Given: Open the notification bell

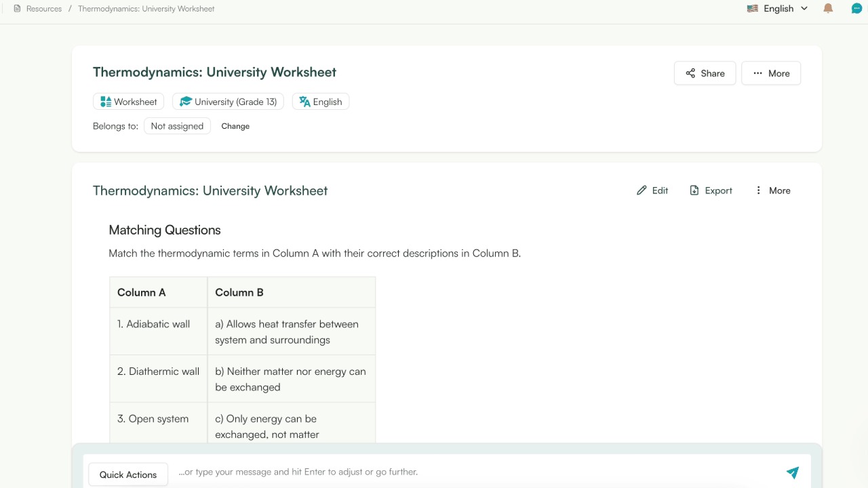Looking at the screenshot, I should [x=827, y=8].
